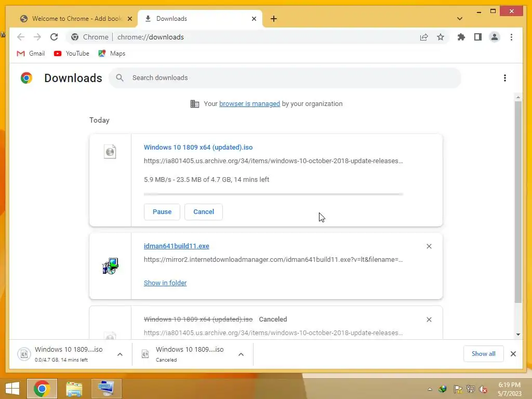Open the profile avatar menu
The height and width of the screenshot is (399, 532).
point(495,37)
